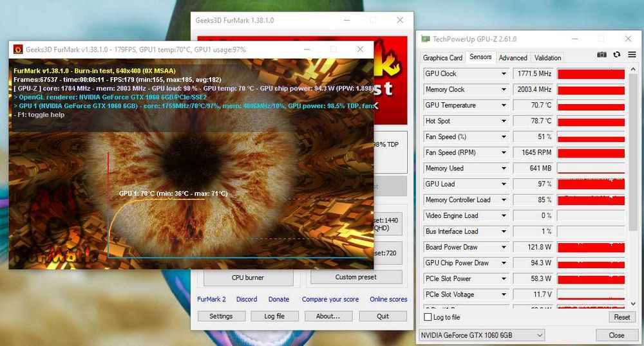Open the Bus Interface Load dropdown
This screenshot has width=644, height=346.
504,232
